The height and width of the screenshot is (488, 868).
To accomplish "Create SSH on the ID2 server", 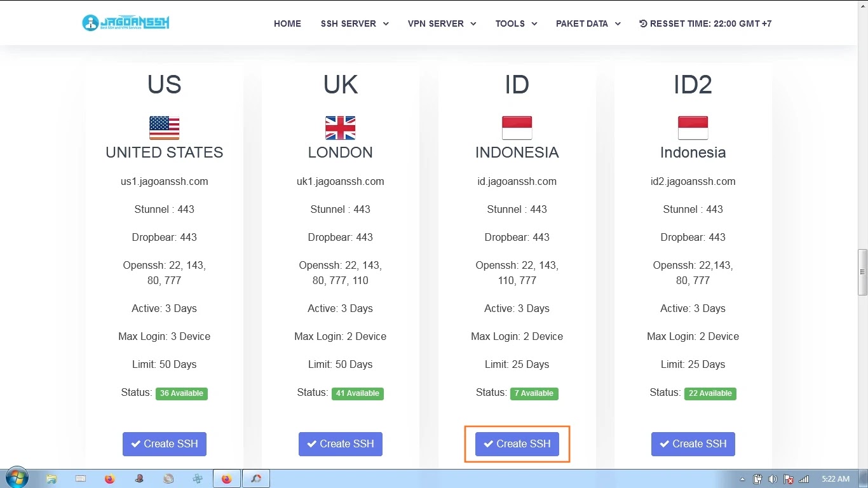I will coord(693,444).
